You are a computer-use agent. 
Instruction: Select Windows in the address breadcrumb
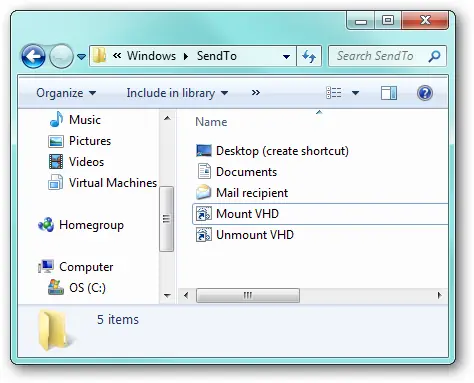151,56
